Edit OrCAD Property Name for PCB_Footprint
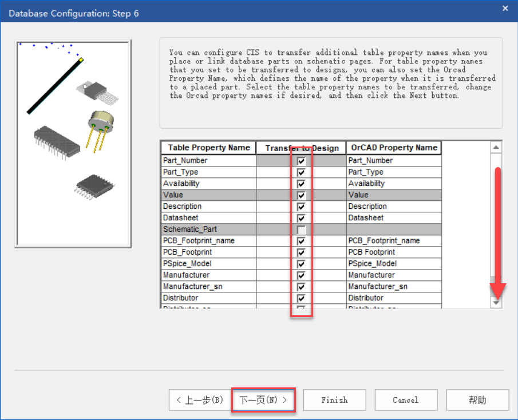The image size is (518, 420). 394,252
